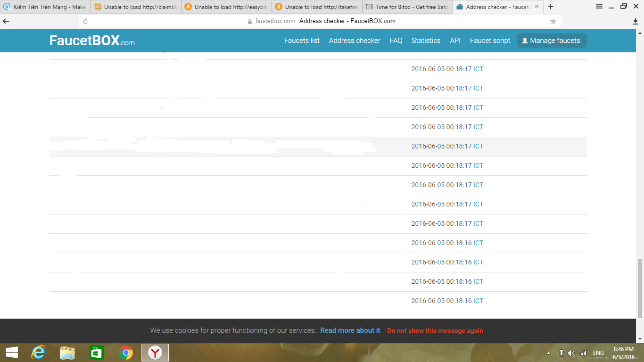Click the vertical scrollbar thumb
The height and width of the screenshot is (362, 644).
point(640,288)
